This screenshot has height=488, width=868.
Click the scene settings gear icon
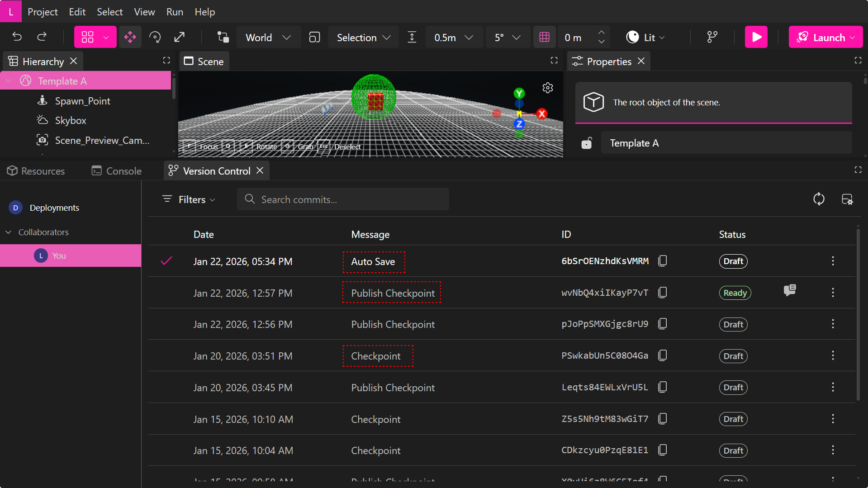548,88
